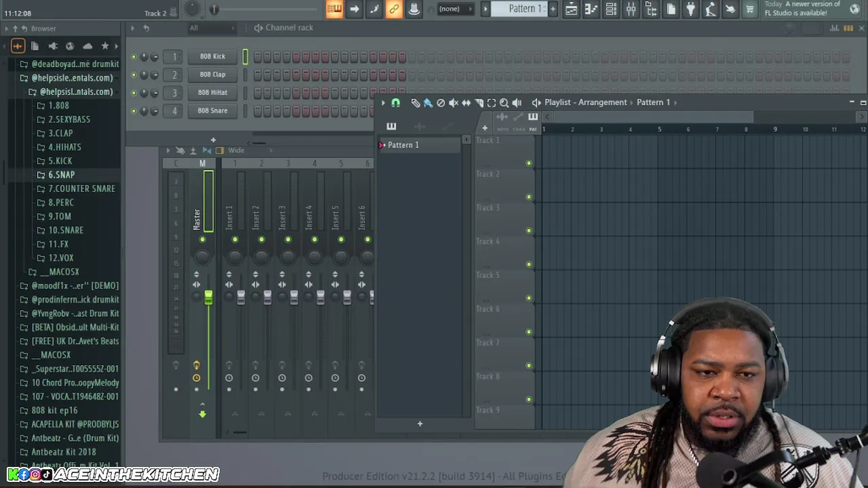Mute the 808 Kick channel LED
The image size is (868, 488).
coord(134,56)
